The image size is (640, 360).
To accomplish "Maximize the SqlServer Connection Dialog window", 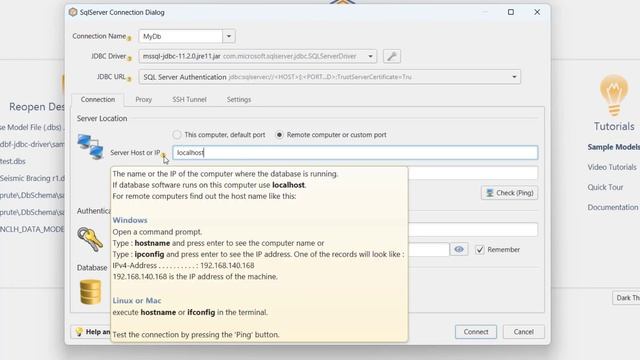I will [x=511, y=12].
